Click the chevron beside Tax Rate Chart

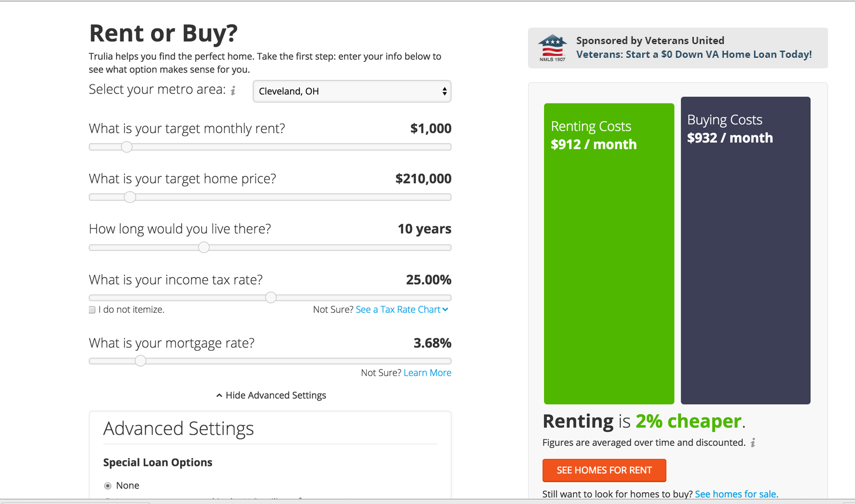point(446,309)
